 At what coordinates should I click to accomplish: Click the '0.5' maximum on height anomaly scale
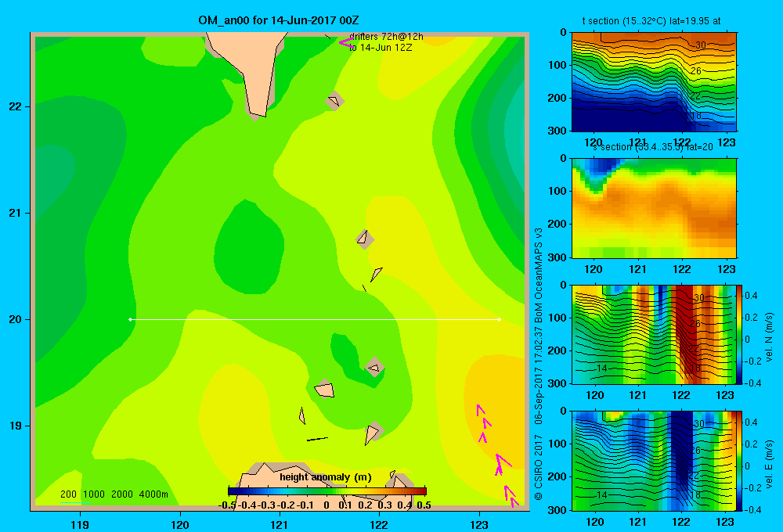point(424,505)
